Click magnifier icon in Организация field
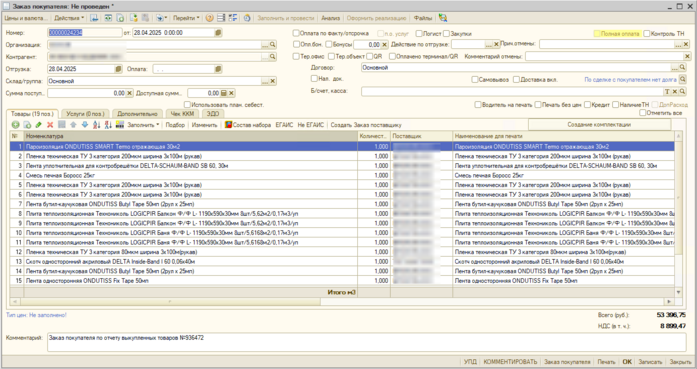 [272, 44]
